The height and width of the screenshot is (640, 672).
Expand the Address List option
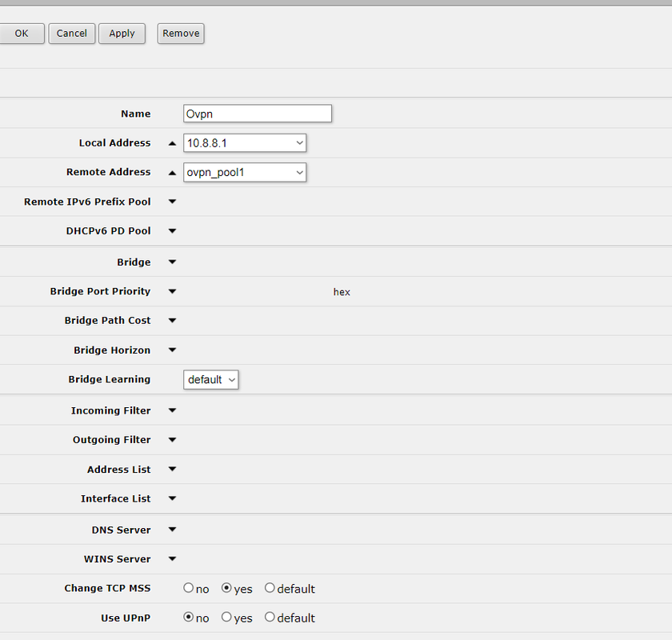172,470
